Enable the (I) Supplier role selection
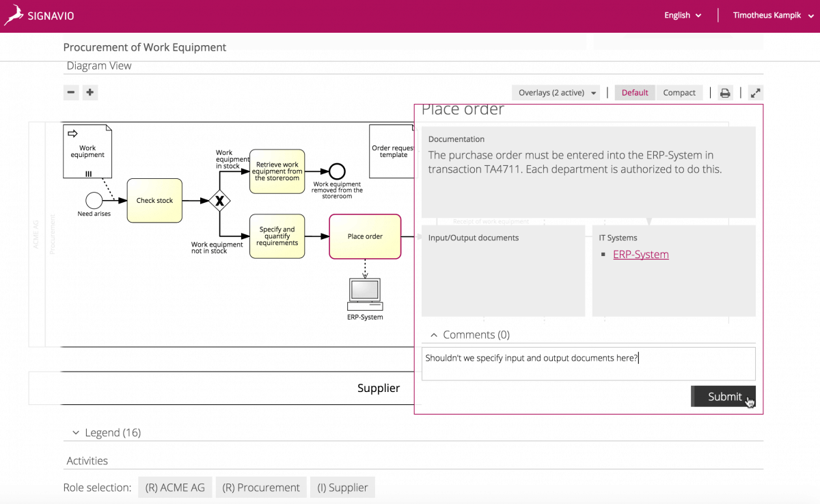Screen dimensions: 820x504 (342, 487)
